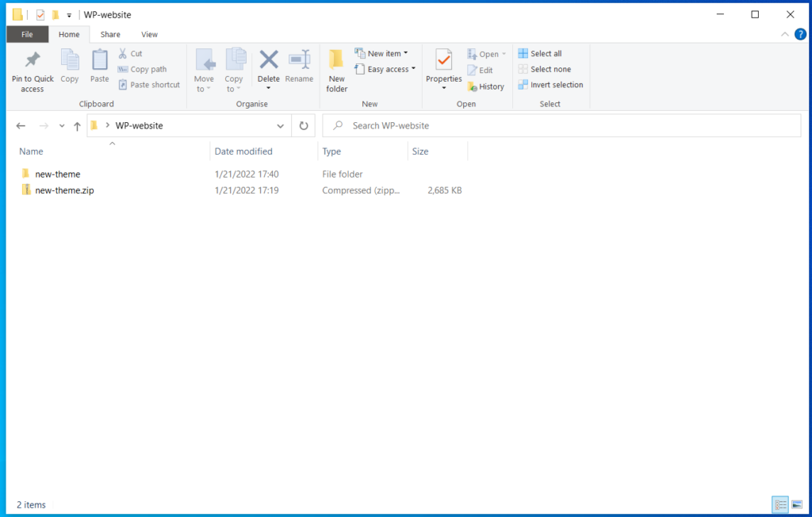812x517 pixels.
Task: Click the Easy access button
Action: (385, 69)
